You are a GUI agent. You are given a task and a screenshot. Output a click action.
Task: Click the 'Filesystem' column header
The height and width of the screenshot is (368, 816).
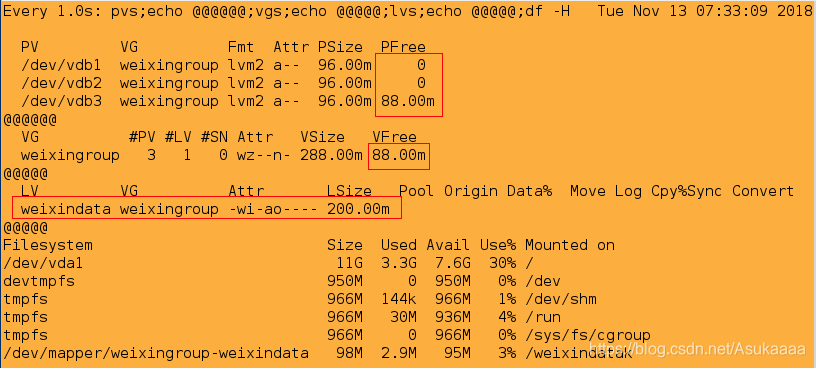pos(48,245)
